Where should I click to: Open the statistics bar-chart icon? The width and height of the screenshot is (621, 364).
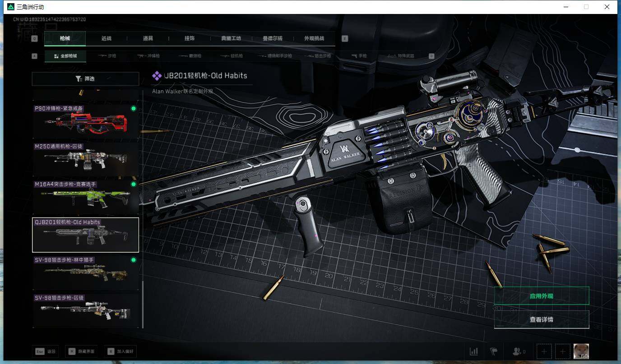(474, 351)
